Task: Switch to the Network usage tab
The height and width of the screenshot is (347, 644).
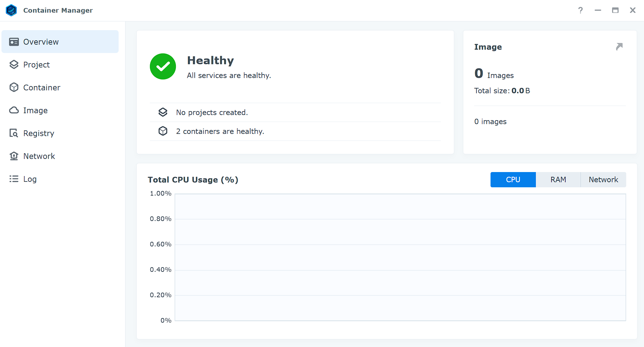Action: pos(603,179)
